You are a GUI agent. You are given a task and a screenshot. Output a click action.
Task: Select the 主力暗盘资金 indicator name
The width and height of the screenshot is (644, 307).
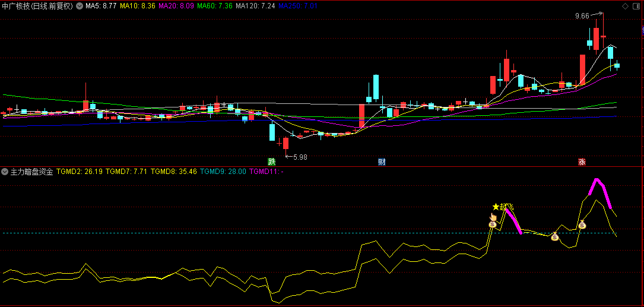(32, 172)
